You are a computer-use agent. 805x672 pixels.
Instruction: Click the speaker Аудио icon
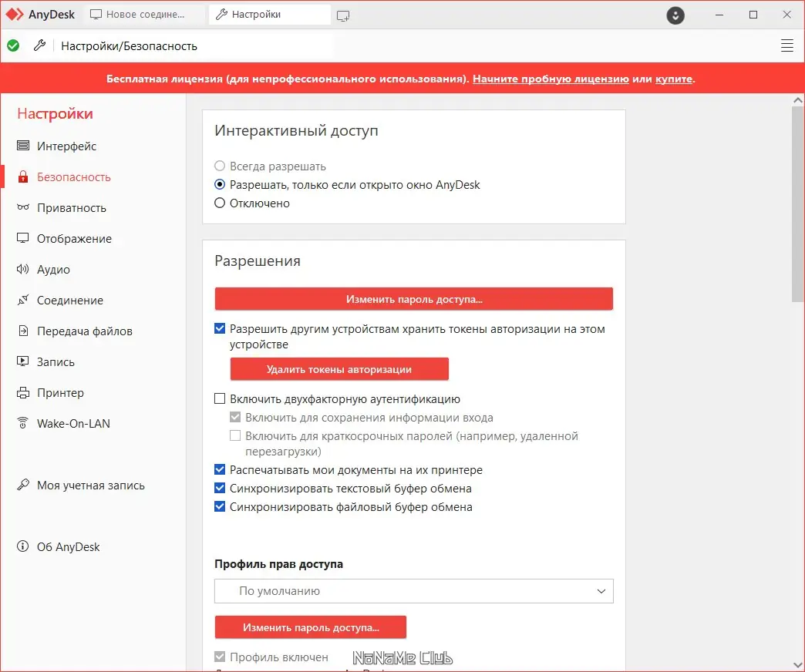(23, 269)
